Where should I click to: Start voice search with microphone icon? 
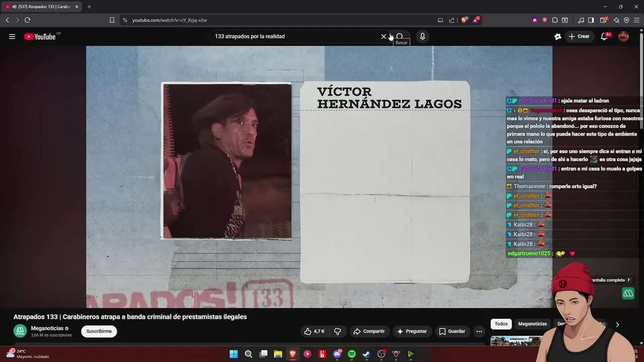422,36
